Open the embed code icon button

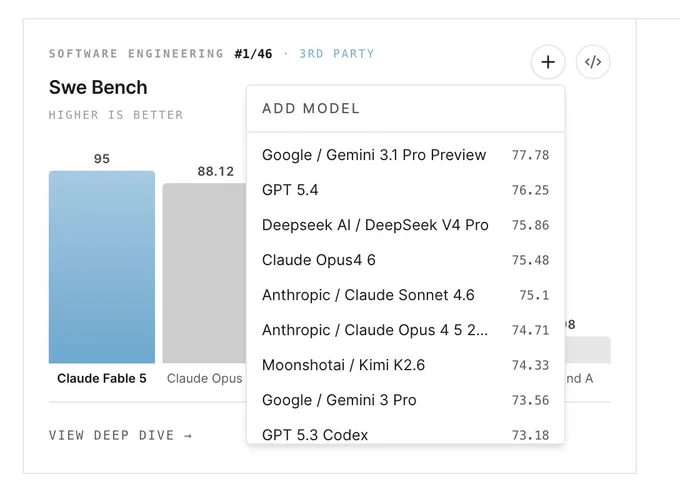click(593, 62)
